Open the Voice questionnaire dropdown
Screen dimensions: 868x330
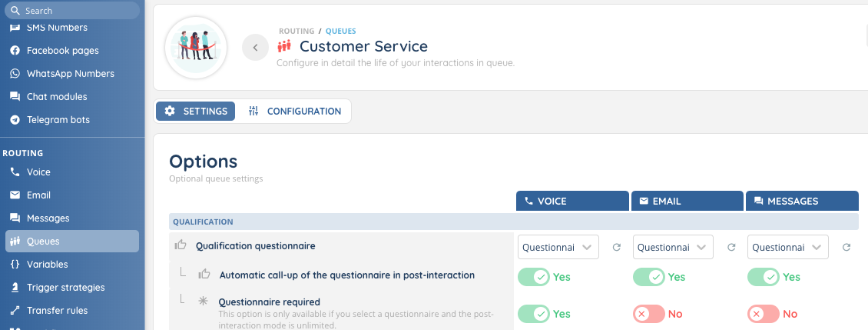(x=558, y=248)
